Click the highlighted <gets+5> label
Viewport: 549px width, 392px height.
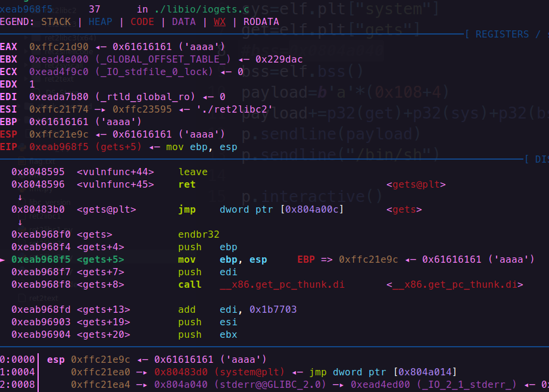coord(101,260)
